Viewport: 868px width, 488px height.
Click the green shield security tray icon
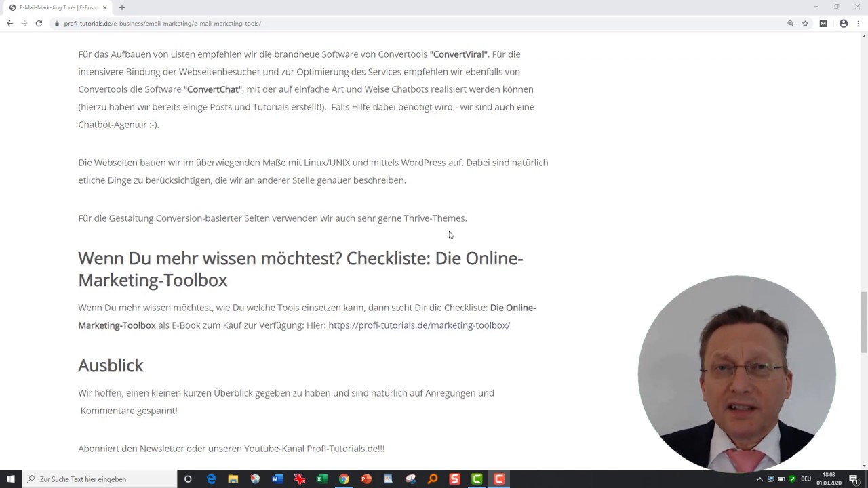tap(792, 479)
